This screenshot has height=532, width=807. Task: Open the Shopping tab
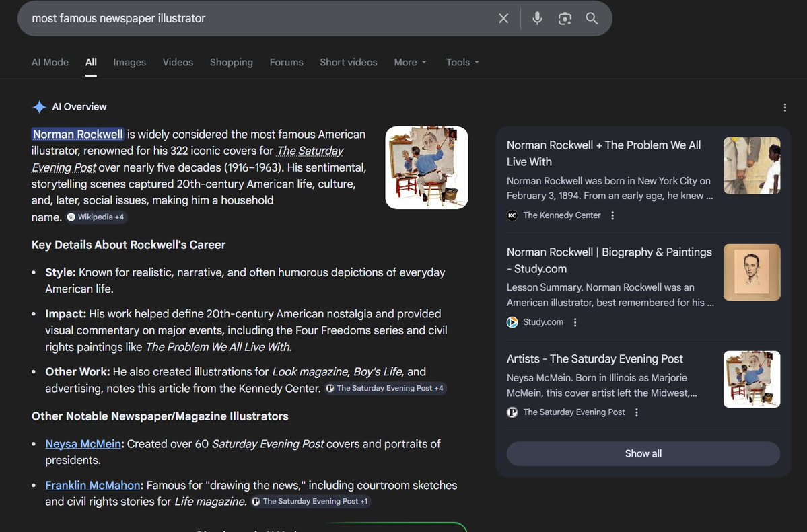231,63
